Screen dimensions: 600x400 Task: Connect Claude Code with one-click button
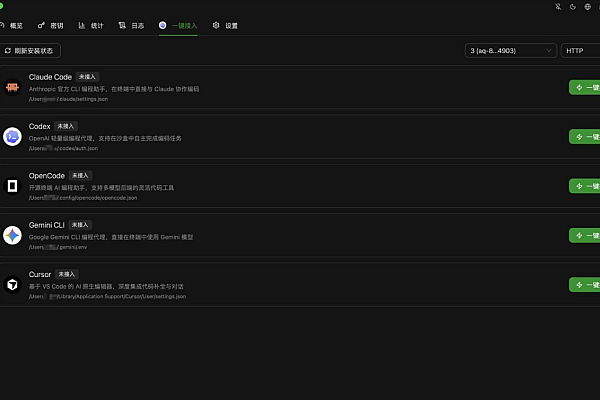pyautogui.click(x=584, y=87)
